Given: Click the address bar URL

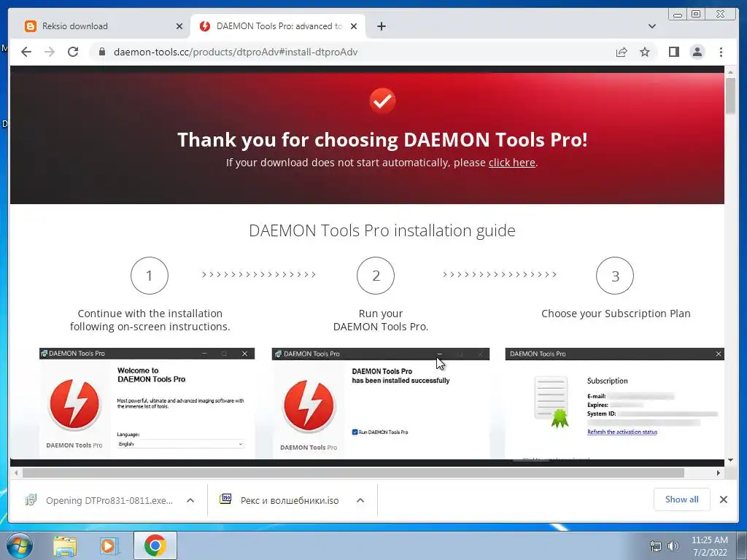Looking at the screenshot, I should pos(236,52).
